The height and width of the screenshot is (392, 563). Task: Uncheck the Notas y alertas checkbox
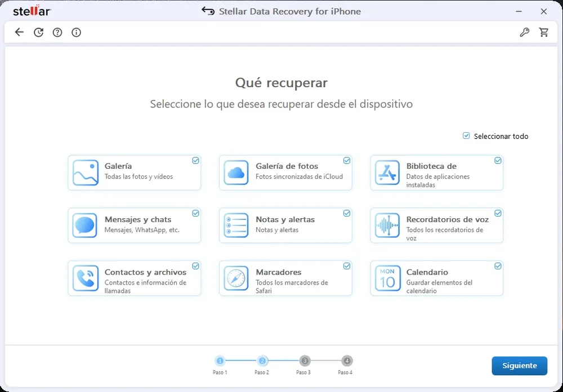point(347,213)
